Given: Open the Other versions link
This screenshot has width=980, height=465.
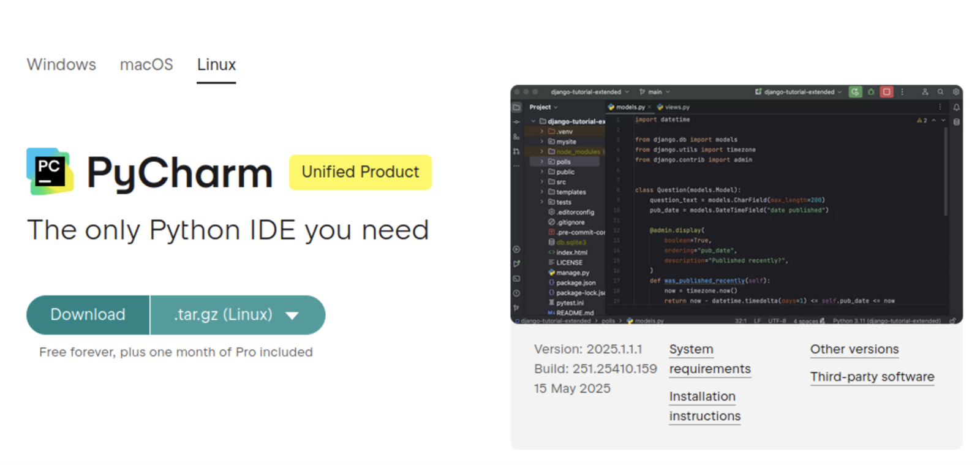Looking at the screenshot, I should tap(854, 349).
